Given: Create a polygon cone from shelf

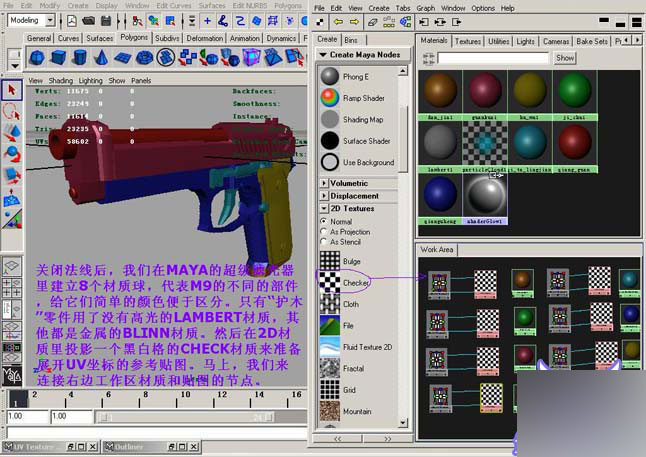Looking at the screenshot, I should coord(101,58).
